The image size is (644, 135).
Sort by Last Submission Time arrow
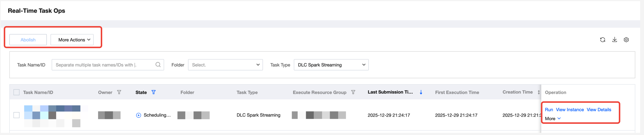[x=421, y=92]
